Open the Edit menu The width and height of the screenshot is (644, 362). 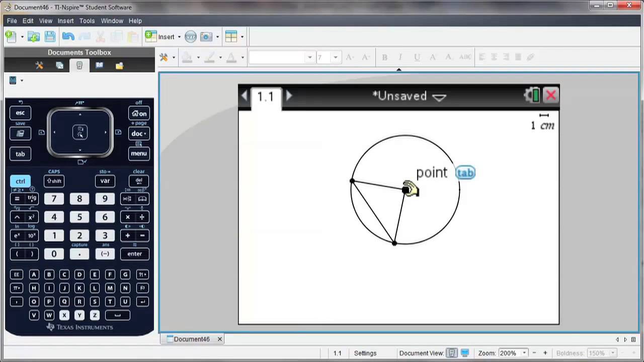(x=28, y=21)
